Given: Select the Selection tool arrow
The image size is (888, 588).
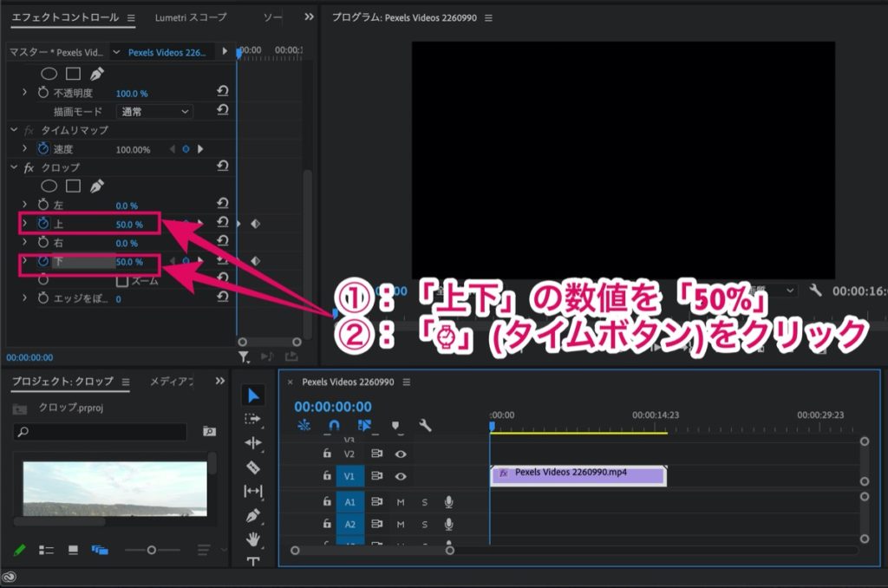Looking at the screenshot, I should 253,395.
